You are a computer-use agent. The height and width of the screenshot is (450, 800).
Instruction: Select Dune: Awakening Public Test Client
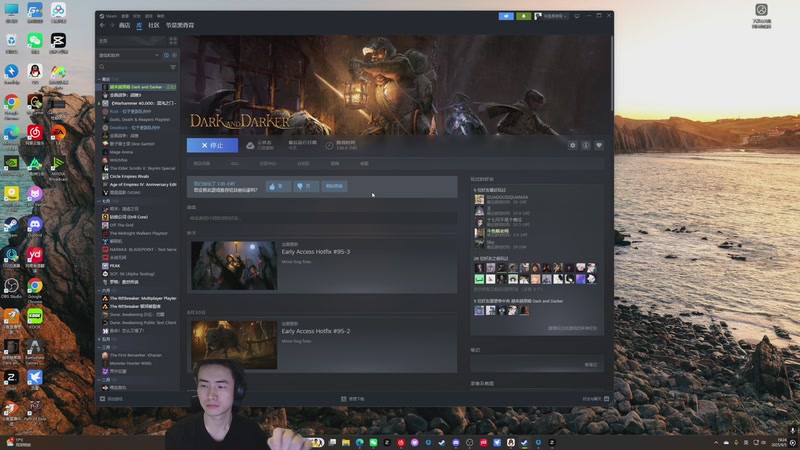138,322
